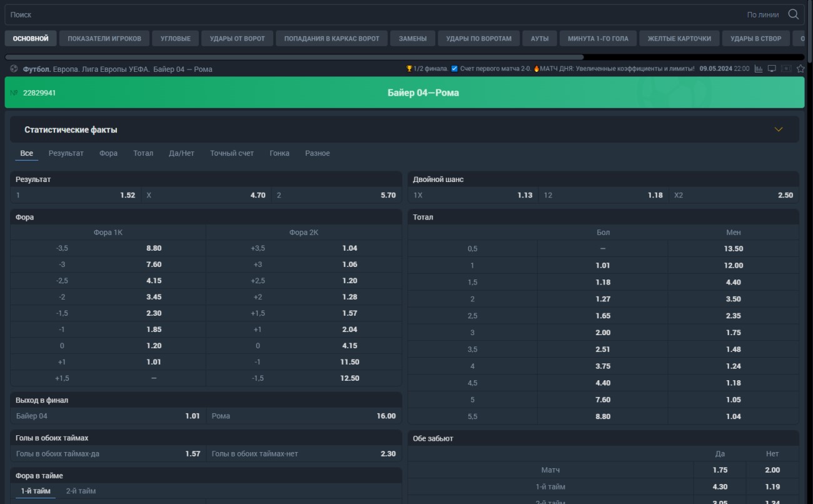This screenshot has height=504, width=813.
Task: Click the search magnifier icon
Action: (x=793, y=14)
